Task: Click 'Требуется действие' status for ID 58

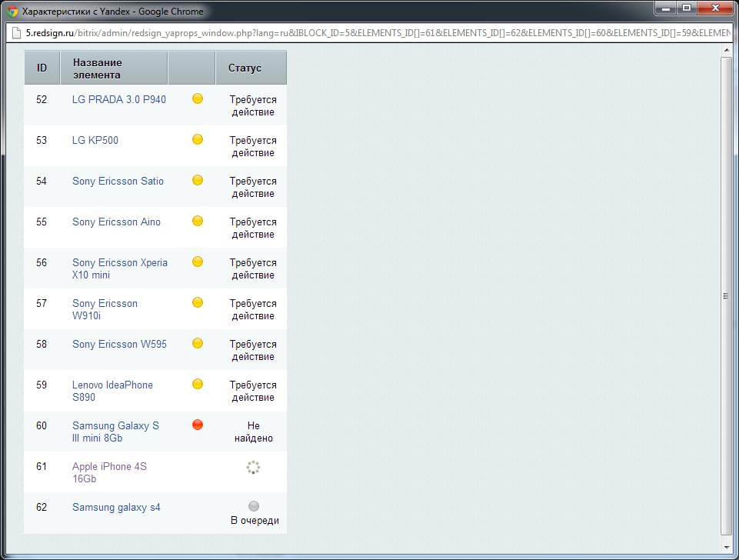Action: coord(253,350)
